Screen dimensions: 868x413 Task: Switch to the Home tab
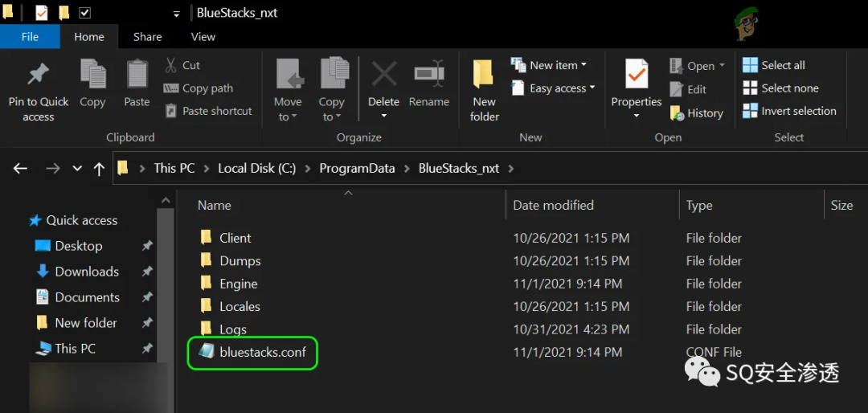tap(89, 37)
